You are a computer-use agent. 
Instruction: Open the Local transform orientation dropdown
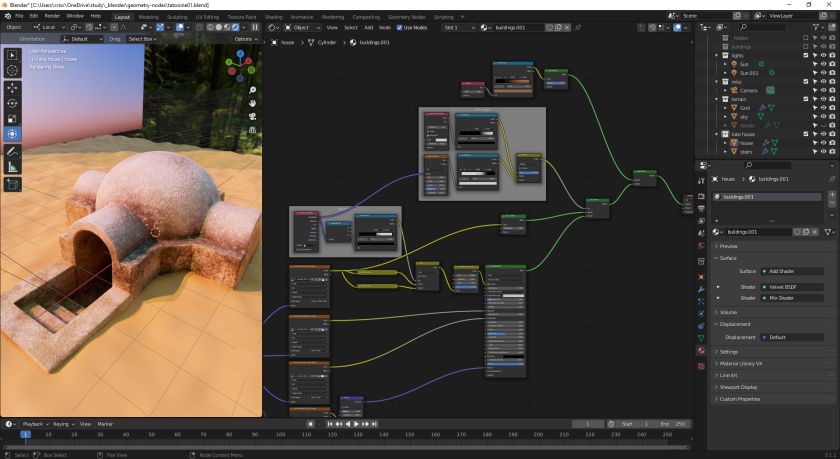click(49, 27)
